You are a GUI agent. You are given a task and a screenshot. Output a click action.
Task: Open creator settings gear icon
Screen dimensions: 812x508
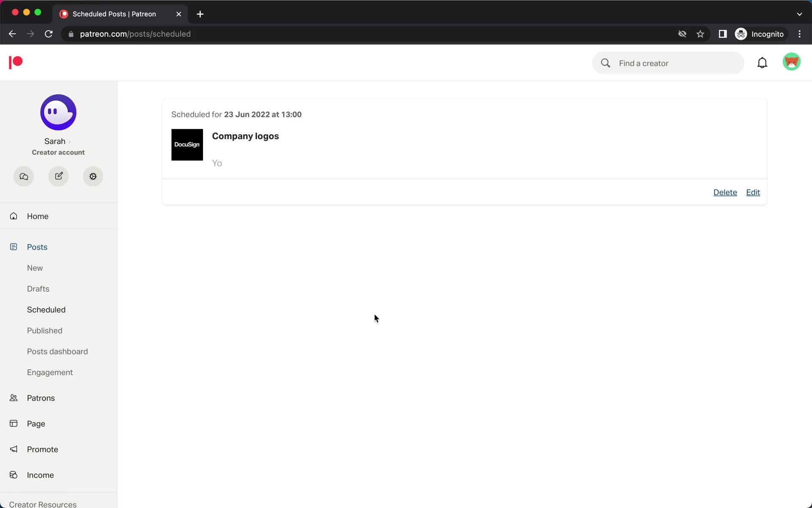click(93, 176)
